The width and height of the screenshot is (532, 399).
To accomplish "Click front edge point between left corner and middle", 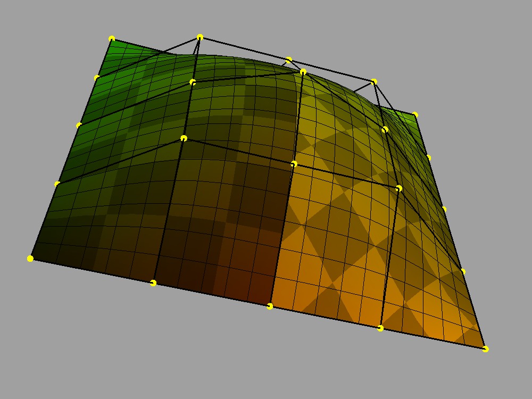I will click(153, 283).
